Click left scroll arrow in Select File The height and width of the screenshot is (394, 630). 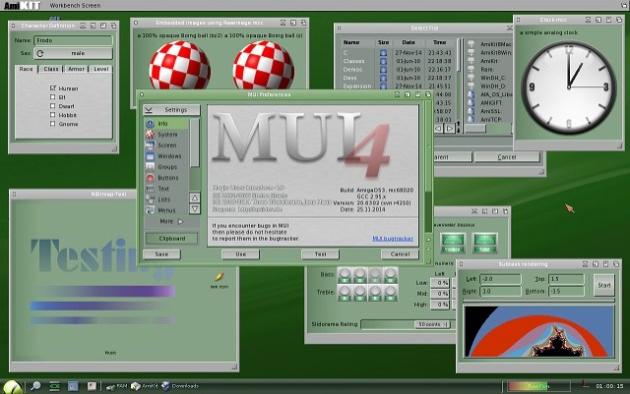438,129
